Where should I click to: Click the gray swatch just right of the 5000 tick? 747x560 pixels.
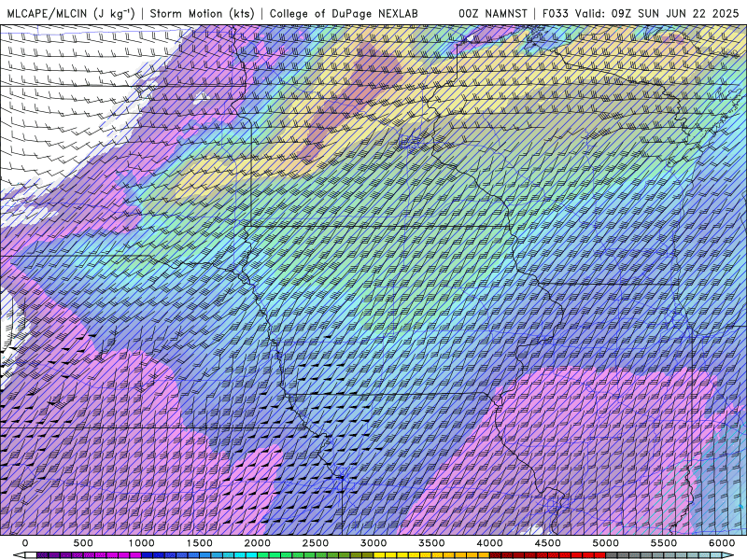coord(611,555)
